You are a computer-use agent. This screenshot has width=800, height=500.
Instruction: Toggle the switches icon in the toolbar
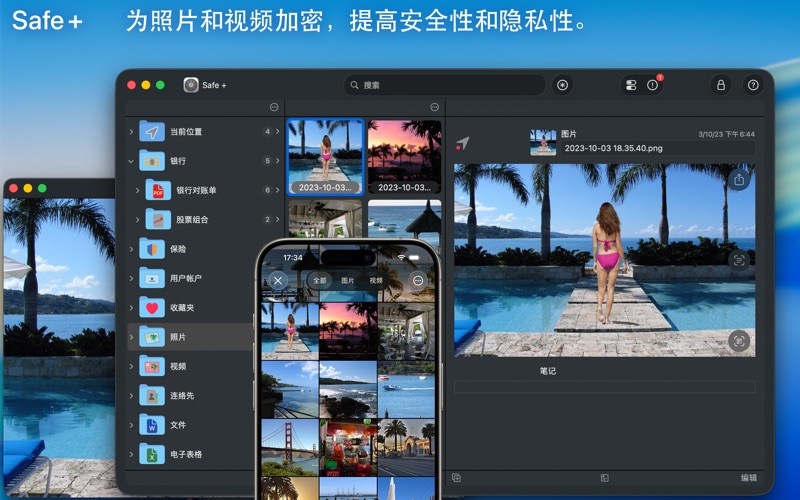629,85
